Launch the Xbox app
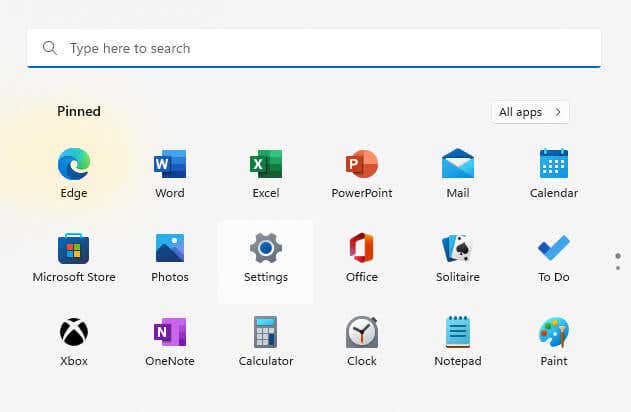 pos(74,342)
